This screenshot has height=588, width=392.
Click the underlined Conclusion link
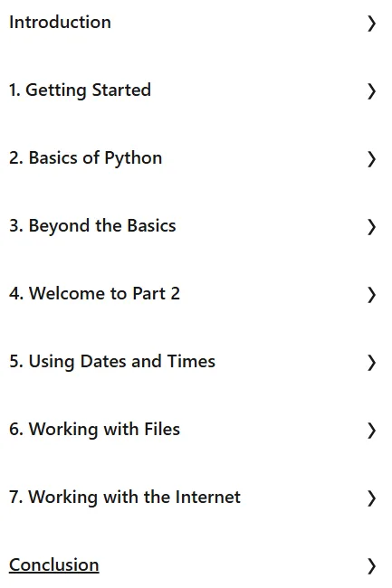tap(54, 565)
